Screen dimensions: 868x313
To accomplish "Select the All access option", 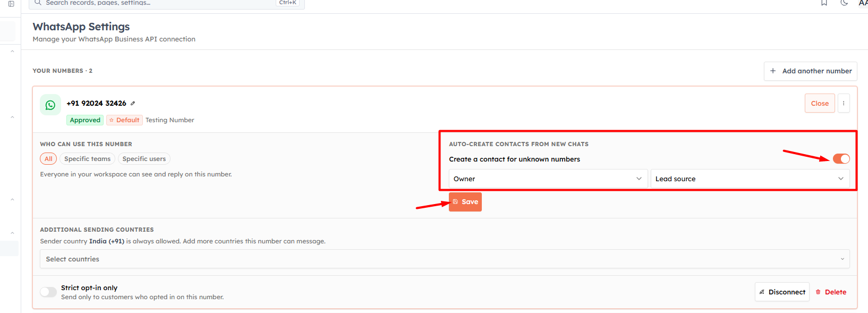I will tap(48, 159).
